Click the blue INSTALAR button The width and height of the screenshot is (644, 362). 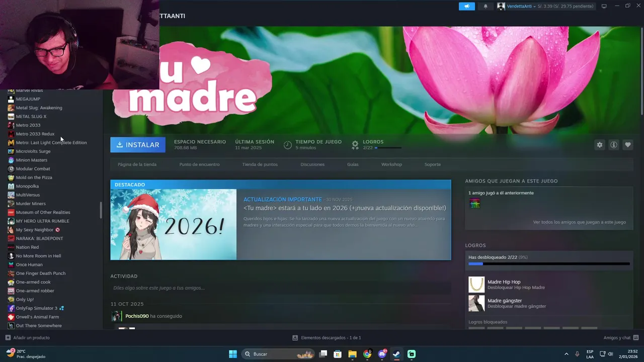point(138,145)
